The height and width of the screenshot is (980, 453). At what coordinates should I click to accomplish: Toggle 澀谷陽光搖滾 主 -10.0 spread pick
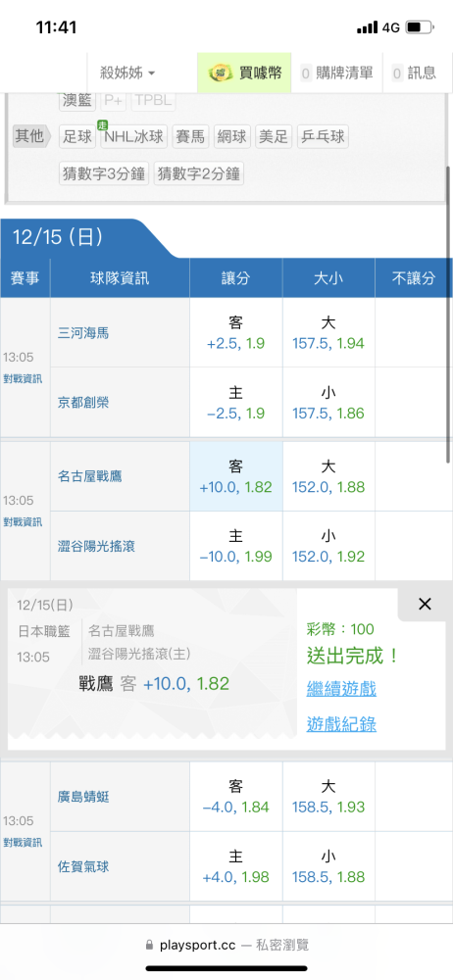click(236, 546)
